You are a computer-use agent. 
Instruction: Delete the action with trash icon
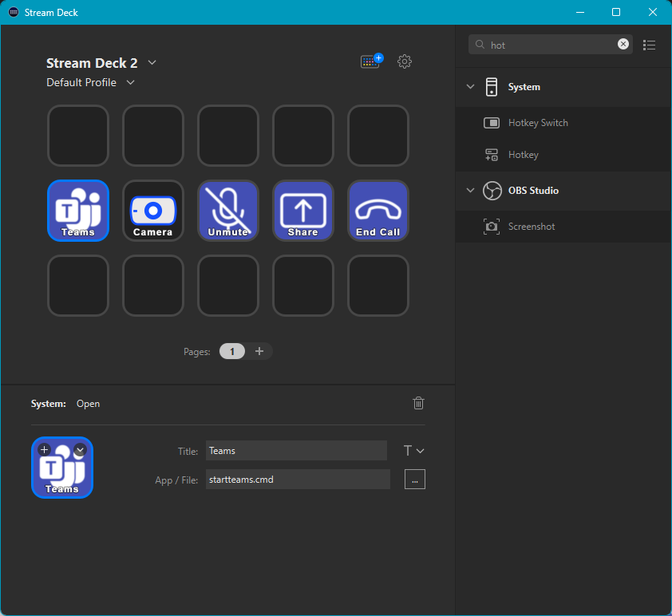point(418,403)
